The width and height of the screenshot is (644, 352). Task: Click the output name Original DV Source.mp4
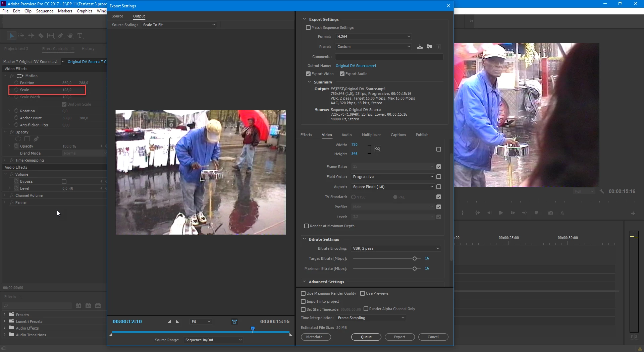coord(356,66)
